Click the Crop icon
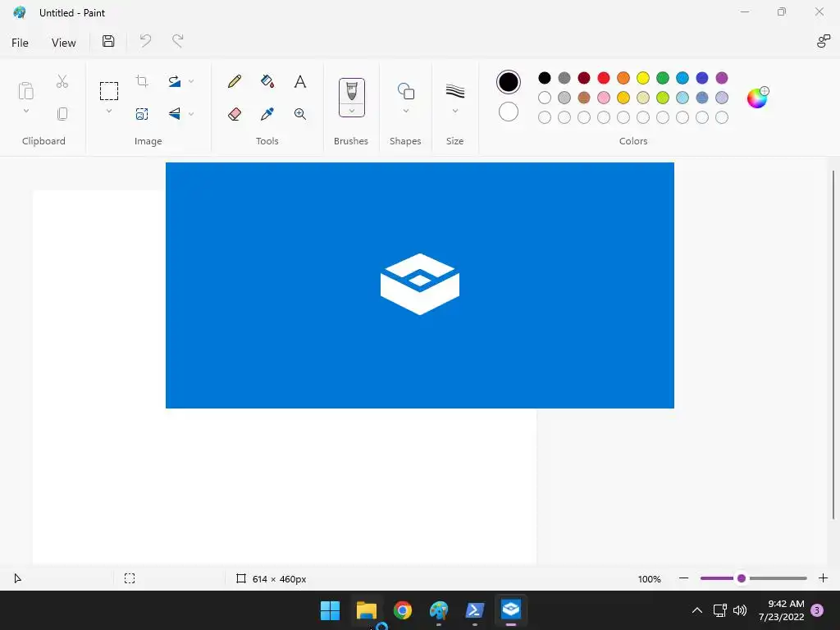Viewport: 840px width, 630px height. click(142, 81)
